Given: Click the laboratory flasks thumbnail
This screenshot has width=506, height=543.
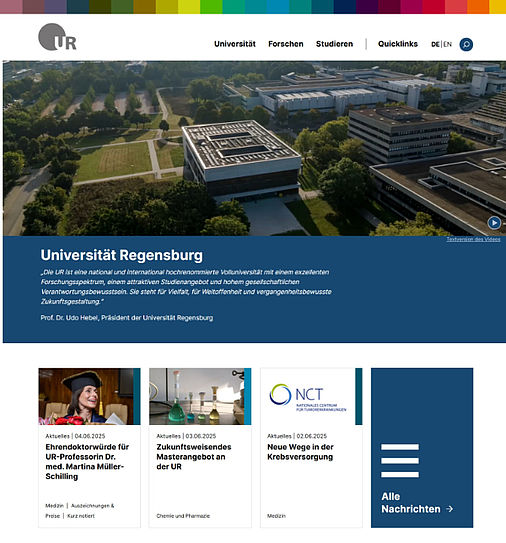Looking at the screenshot, I should click(197, 397).
